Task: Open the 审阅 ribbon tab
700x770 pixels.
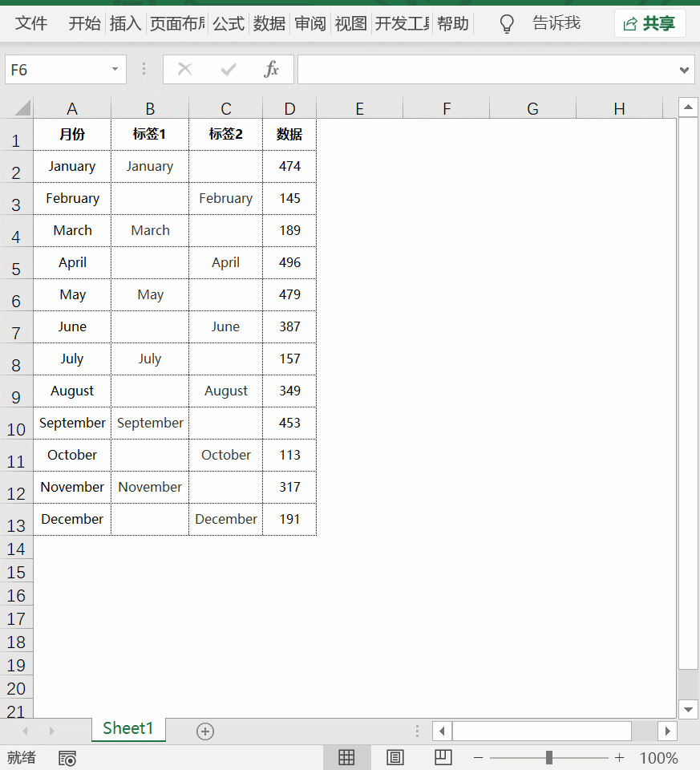Action: click(310, 23)
